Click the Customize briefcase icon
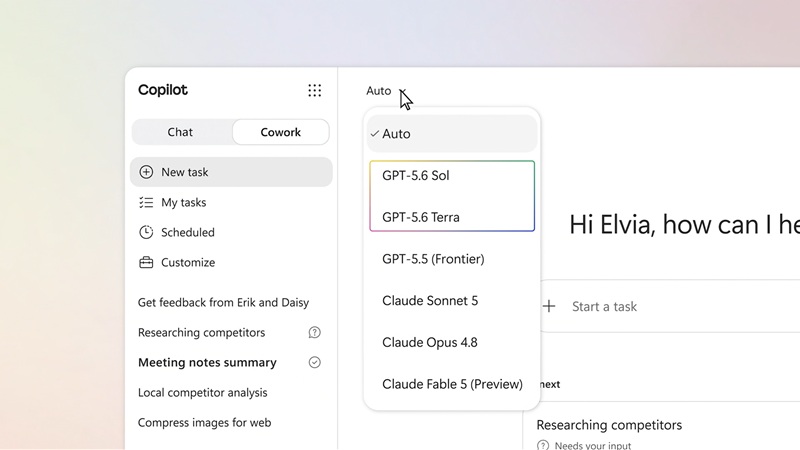This screenshot has height=450, width=800. pyautogui.click(x=146, y=262)
